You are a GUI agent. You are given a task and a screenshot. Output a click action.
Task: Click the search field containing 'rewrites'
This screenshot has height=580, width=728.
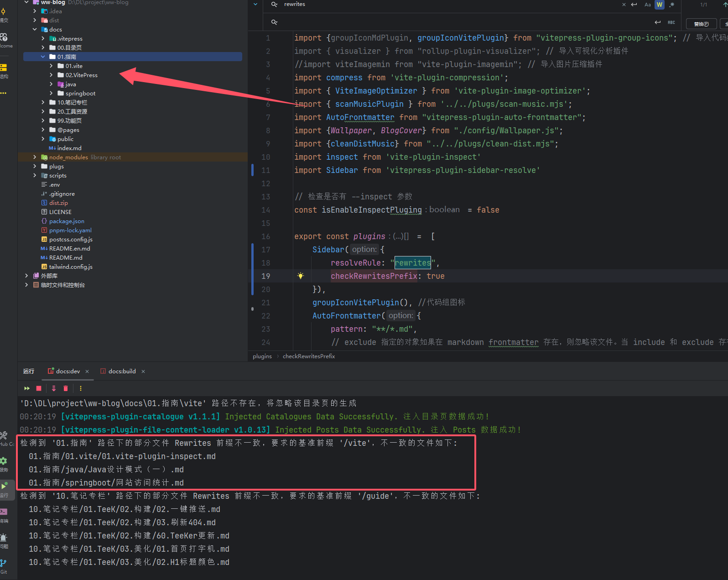pos(411,5)
